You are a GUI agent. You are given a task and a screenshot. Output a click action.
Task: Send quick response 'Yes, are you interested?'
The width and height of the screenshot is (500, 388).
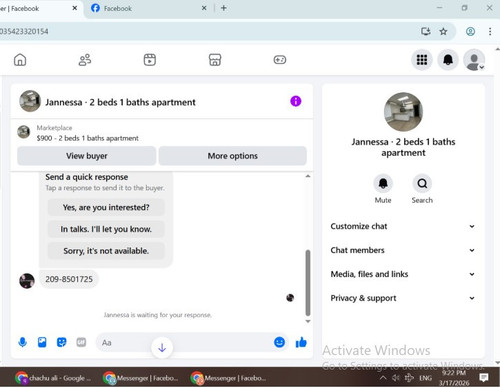(x=106, y=207)
